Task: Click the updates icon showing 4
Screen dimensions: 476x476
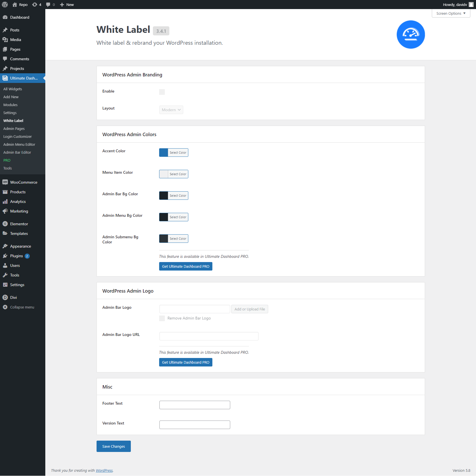Action: [35, 5]
